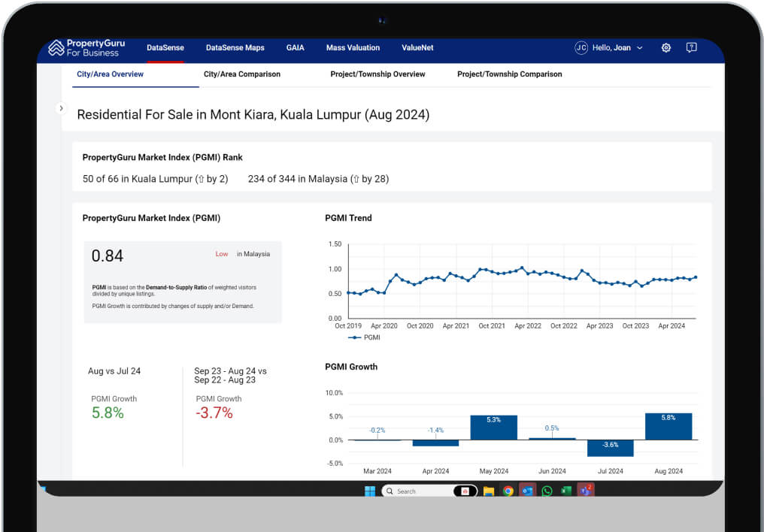Image resolution: width=764 pixels, height=532 pixels.
Task: Open Microsoft Teams from taskbar
Action: (x=585, y=490)
